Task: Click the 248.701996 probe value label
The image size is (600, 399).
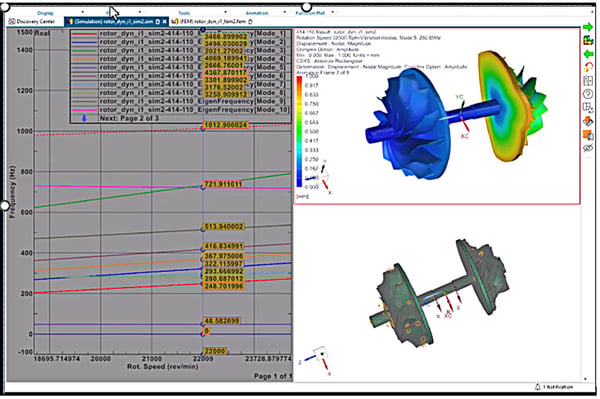Action: coord(223,286)
